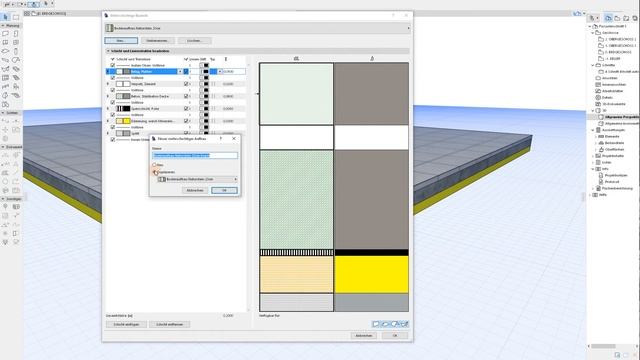This screenshot has width=640, height=360.
Task: Toggle the outline checkbox in the Sperrschicht, Folie row
Action: [186, 109]
